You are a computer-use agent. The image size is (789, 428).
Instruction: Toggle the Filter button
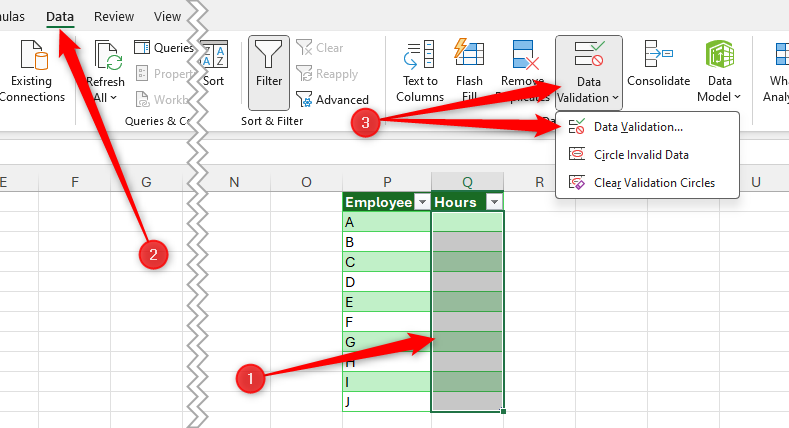point(269,72)
